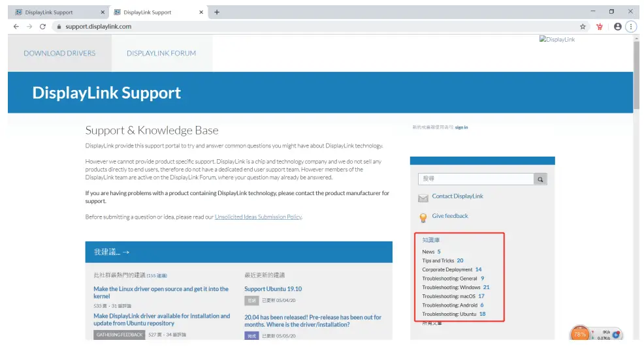The height and width of the screenshot is (351, 644).
Task: Open the DISPLAYLINK FORUM menu item
Action: click(x=161, y=53)
